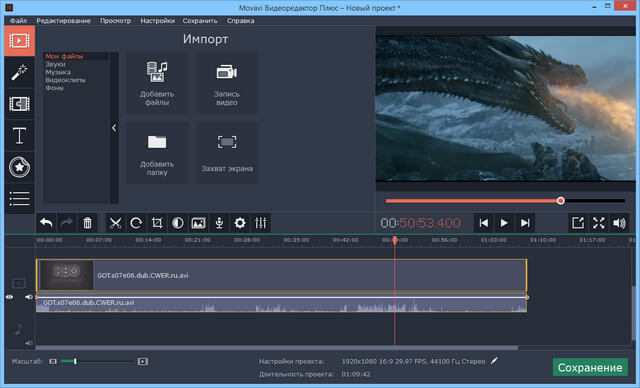Click the timeline scale slider handle
640x388 pixels.
click(75, 361)
